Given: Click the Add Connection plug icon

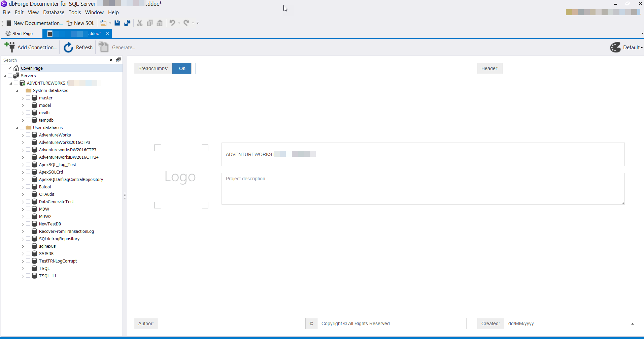Looking at the screenshot, I should pos(10,47).
